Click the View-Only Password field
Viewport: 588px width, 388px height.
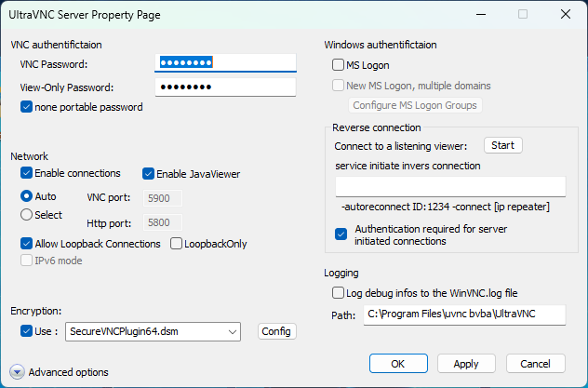coord(225,87)
